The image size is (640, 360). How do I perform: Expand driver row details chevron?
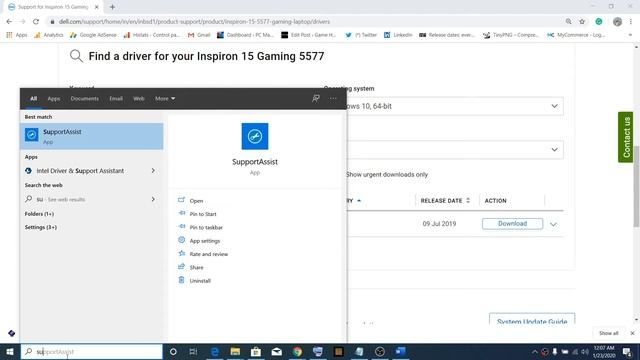coord(553,224)
